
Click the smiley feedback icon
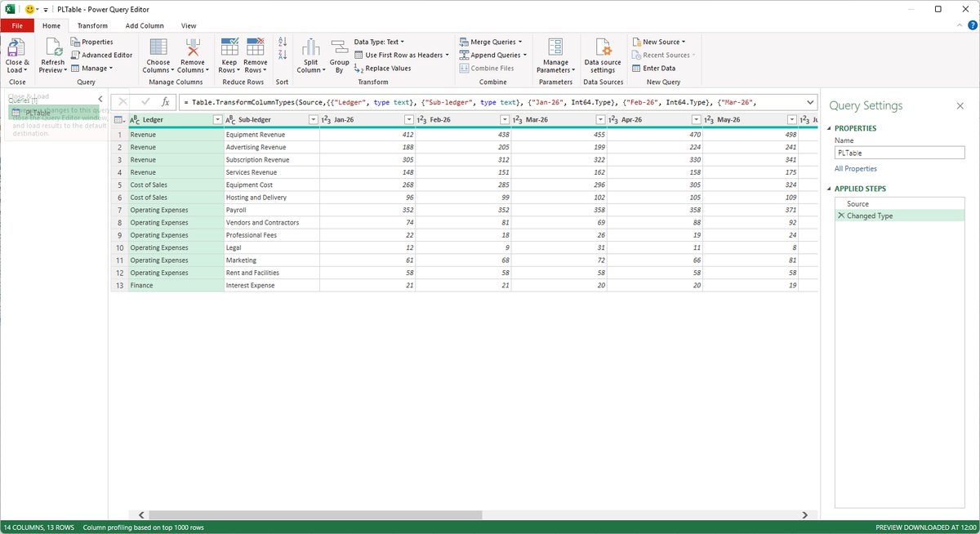pyautogui.click(x=30, y=9)
